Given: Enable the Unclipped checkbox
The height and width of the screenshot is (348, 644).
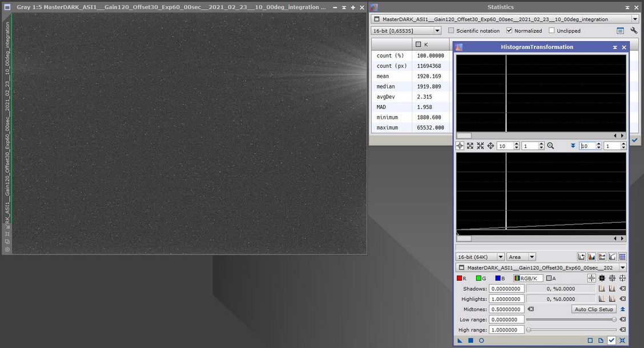Looking at the screenshot, I should tap(552, 31).
